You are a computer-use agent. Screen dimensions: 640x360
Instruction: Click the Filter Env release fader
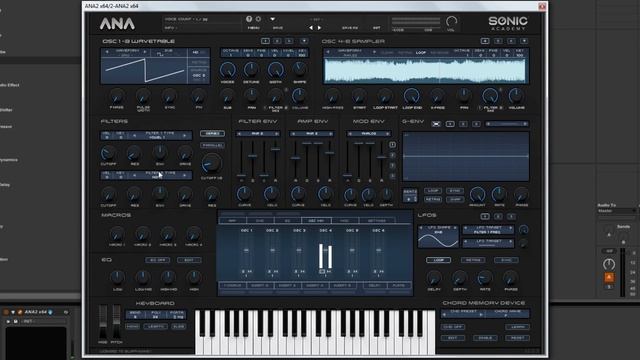point(276,149)
